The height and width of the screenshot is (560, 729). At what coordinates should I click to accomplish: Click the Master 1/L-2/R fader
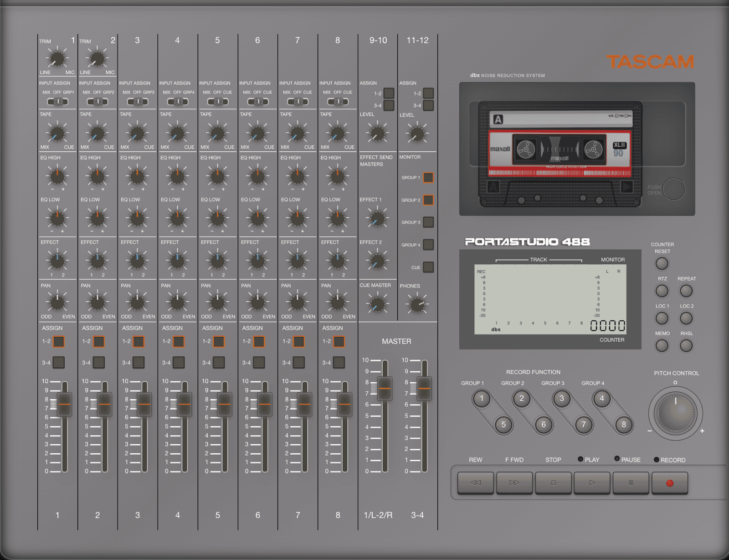click(385, 389)
